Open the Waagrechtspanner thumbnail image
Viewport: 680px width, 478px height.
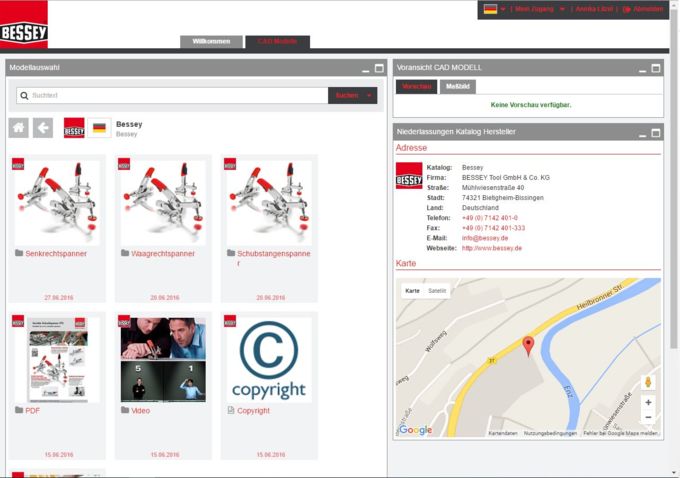point(163,202)
